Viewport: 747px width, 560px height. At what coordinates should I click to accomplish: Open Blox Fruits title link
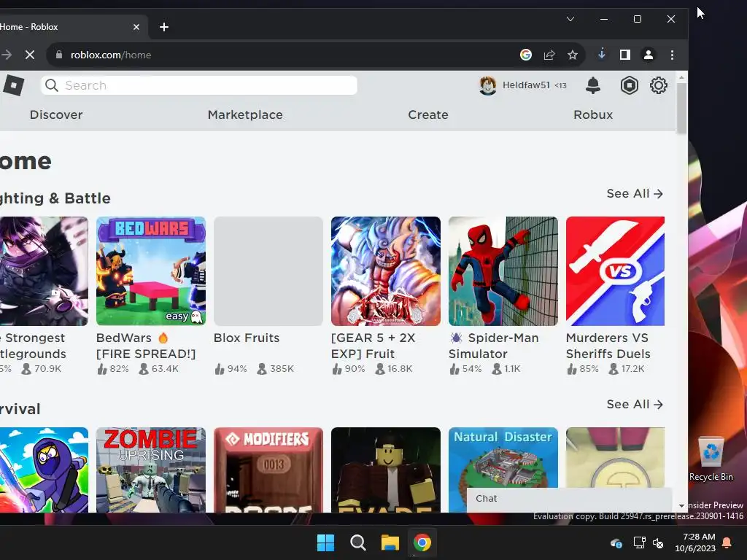pos(247,338)
